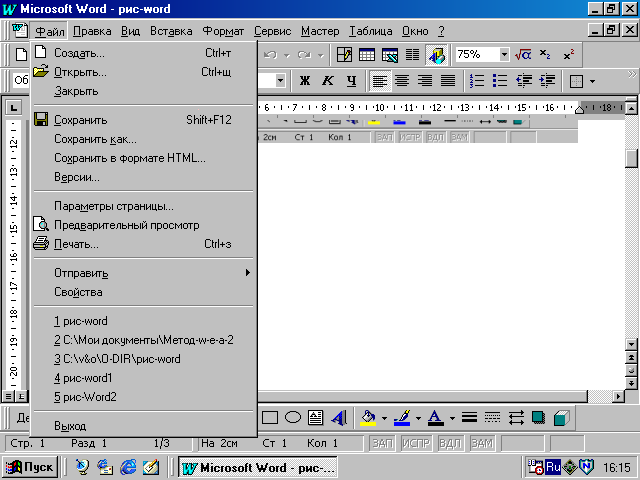This screenshot has height=480, width=640.
Task: Click Columns icon
Action: click(x=412, y=55)
